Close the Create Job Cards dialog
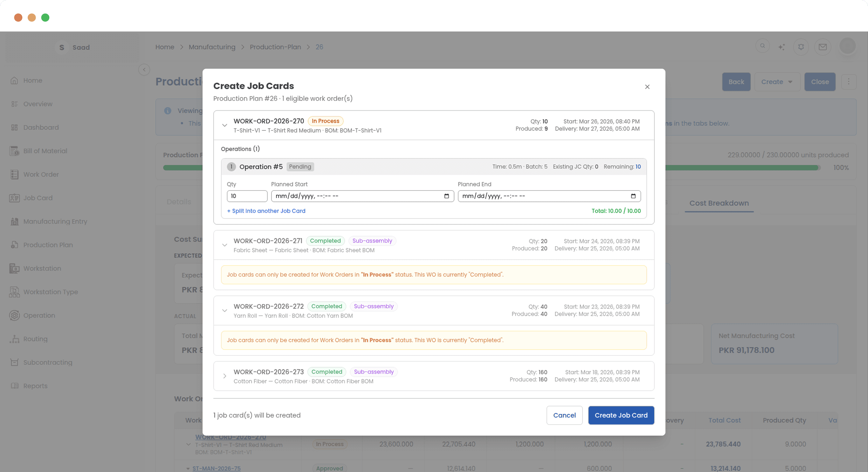This screenshot has height=472, width=868. [647, 87]
